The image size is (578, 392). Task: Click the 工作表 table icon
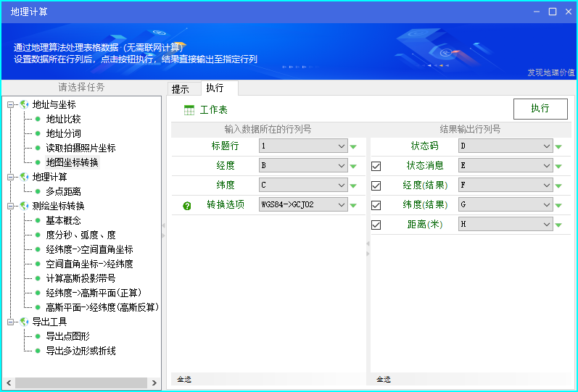[x=189, y=110]
